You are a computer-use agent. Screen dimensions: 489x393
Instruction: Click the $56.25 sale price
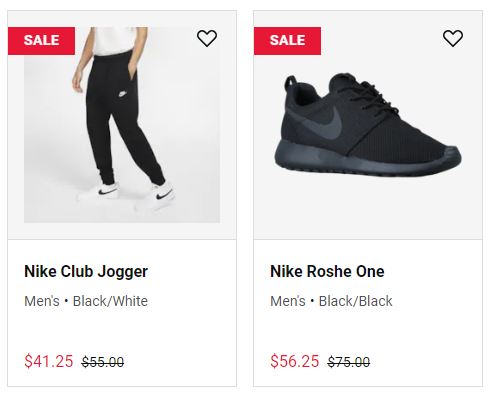pyautogui.click(x=295, y=361)
